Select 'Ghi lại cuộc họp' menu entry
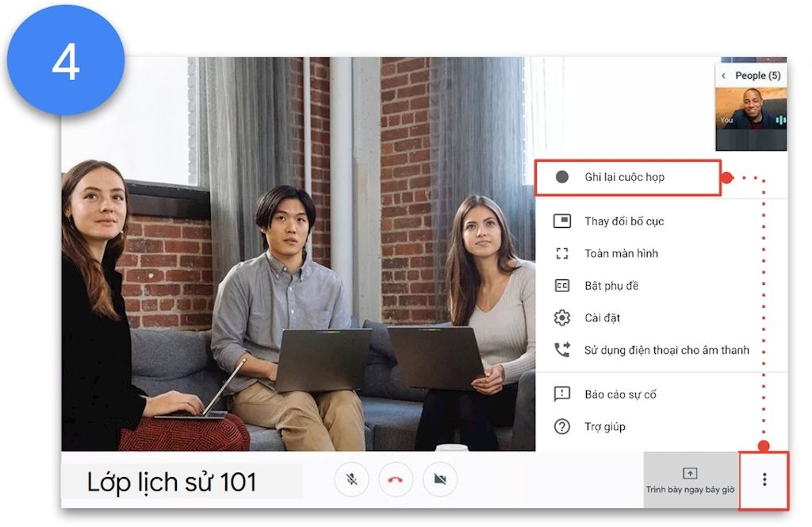 point(625,177)
